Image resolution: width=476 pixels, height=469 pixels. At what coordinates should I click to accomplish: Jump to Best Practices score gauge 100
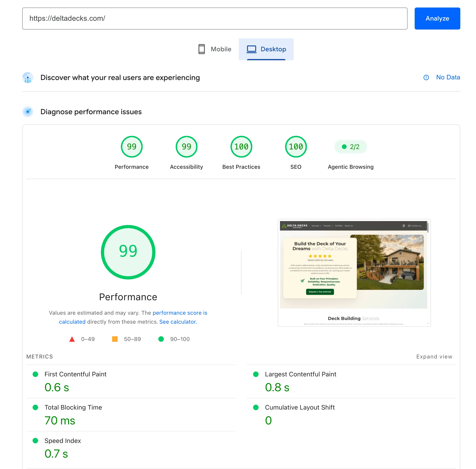tap(241, 147)
